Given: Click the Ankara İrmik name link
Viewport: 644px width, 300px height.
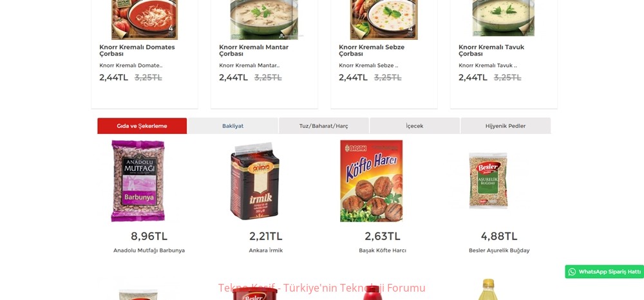Looking at the screenshot, I should pyautogui.click(x=266, y=250).
